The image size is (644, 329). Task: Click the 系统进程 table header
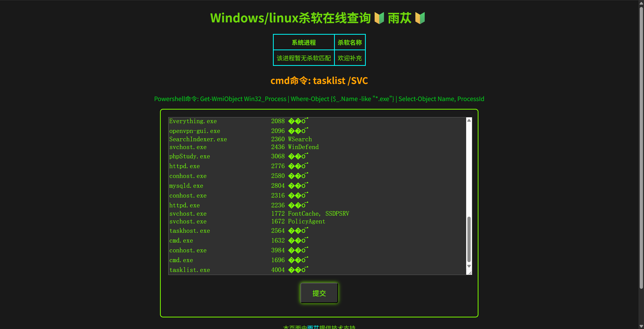pyautogui.click(x=304, y=42)
